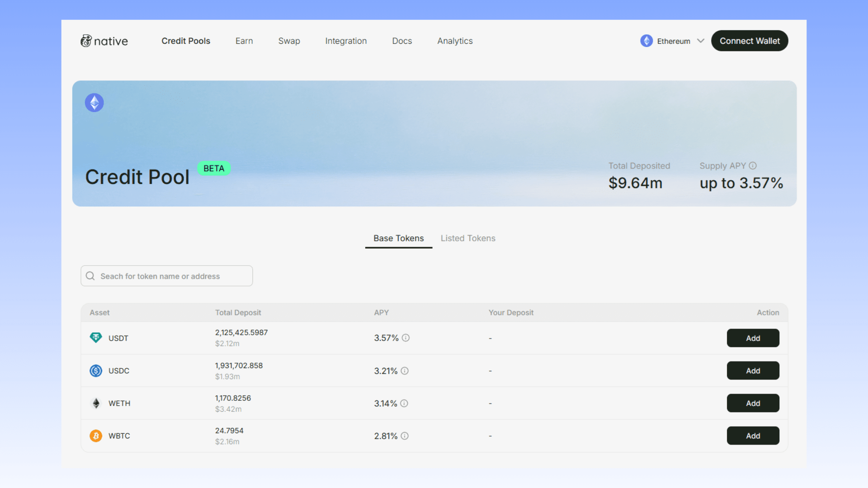Screen dimensions: 868x488
Task: Open the Earn menu item
Action: tap(244, 41)
